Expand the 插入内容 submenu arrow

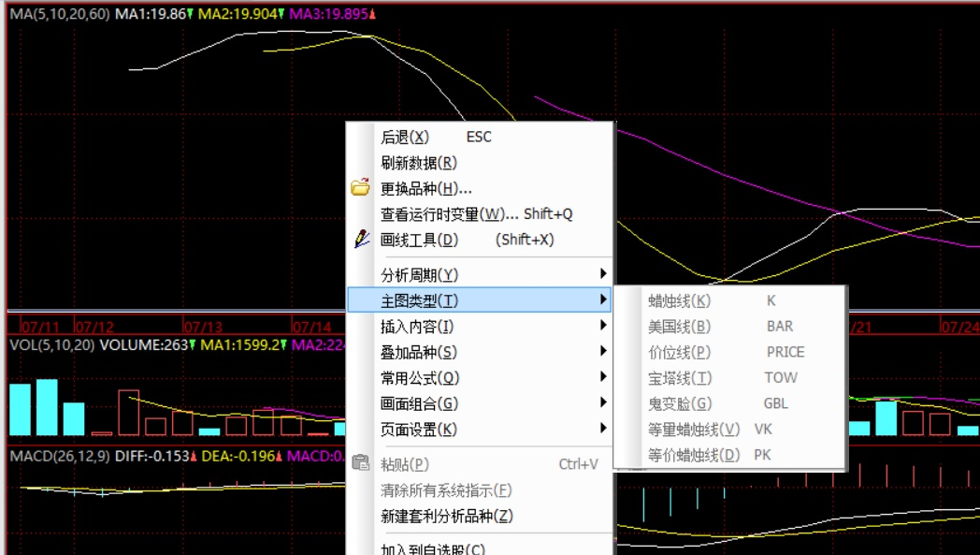tap(603, 326)
